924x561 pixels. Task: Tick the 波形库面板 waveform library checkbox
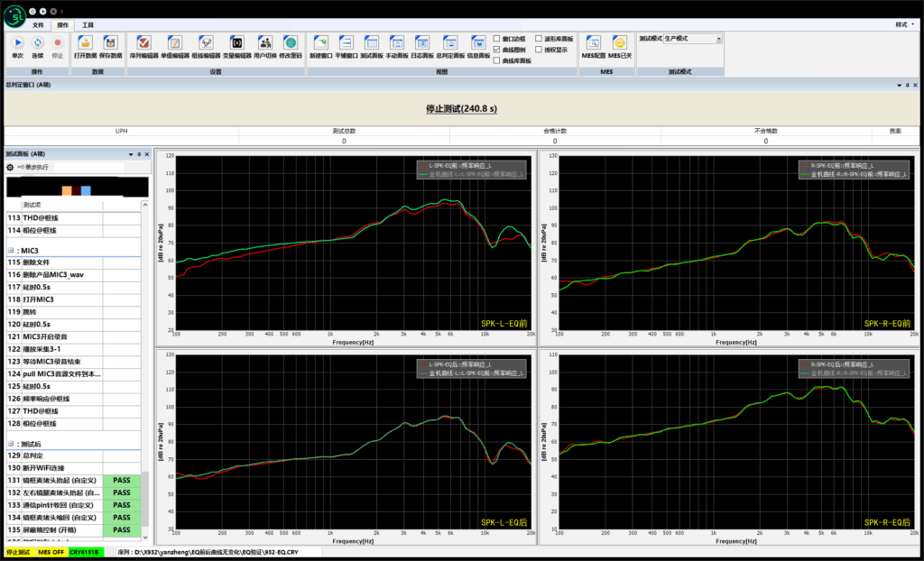coord(539,39)
